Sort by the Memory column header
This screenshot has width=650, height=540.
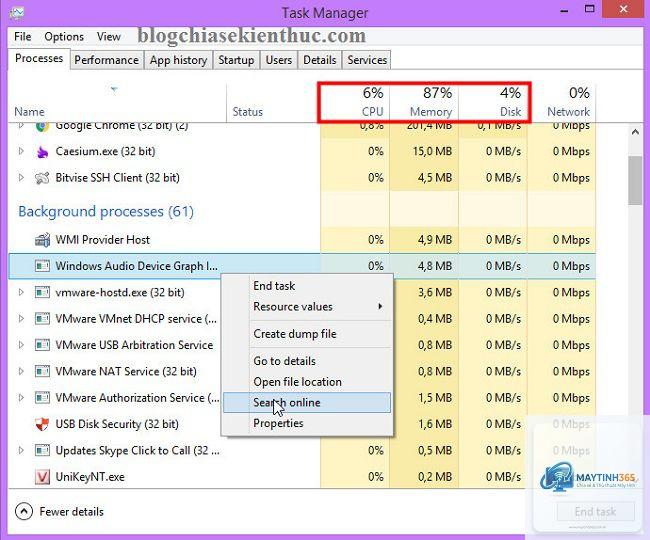pyautogui.click(x=424, y=104)
